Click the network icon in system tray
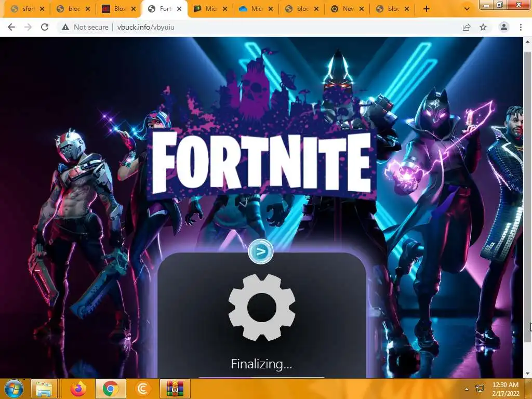 480,389
